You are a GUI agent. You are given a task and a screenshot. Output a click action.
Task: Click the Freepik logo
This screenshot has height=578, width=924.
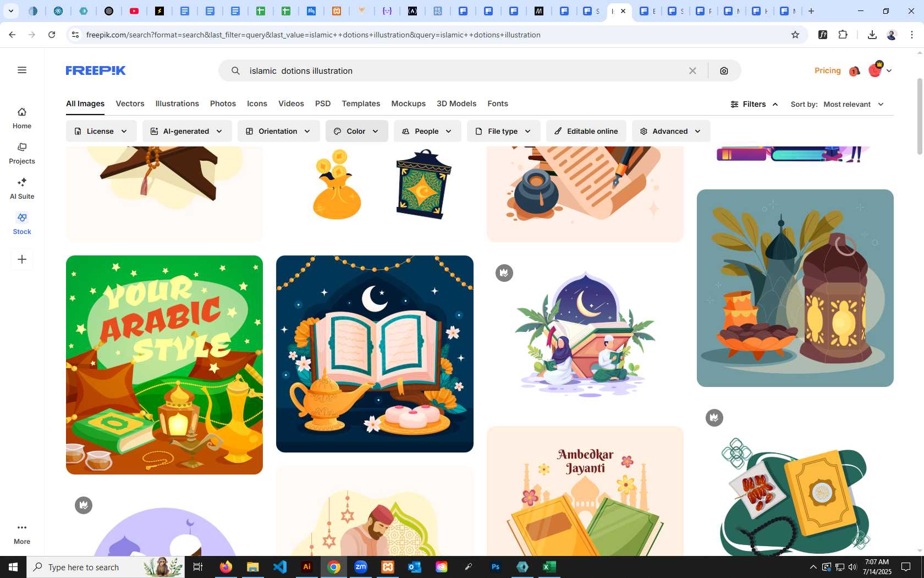pos(96,70)
